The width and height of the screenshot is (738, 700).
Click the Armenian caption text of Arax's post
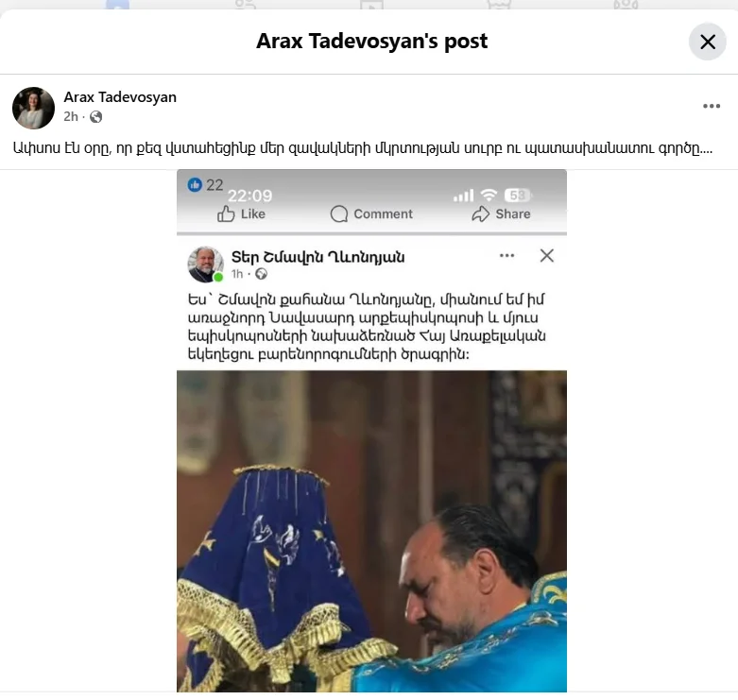point(363,148)
